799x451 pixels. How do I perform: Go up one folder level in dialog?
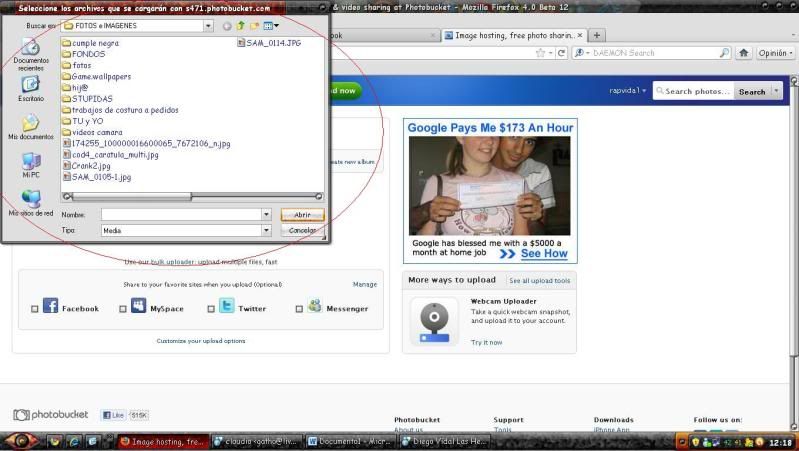[x=241, y=25]
